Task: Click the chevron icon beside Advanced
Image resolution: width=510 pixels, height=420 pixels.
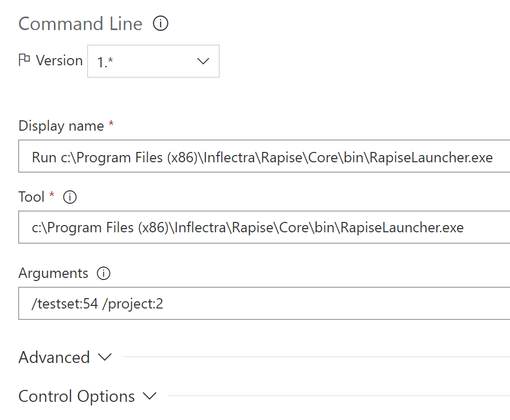Action: 105,357
